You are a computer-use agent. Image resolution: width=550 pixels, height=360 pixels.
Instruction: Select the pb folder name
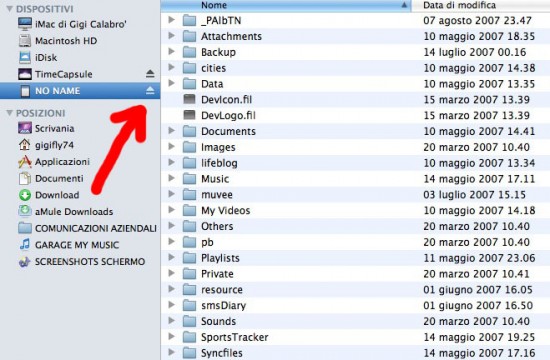pos(207,242)
